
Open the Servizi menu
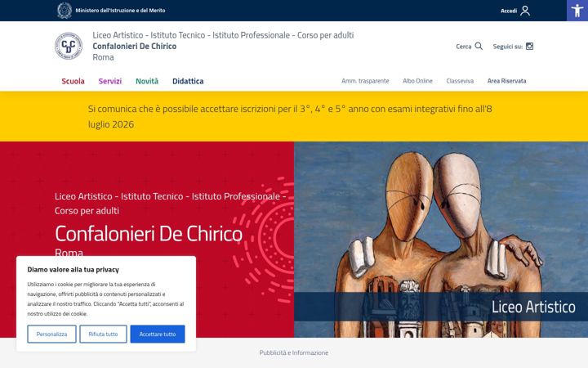(x=110, y=81)
